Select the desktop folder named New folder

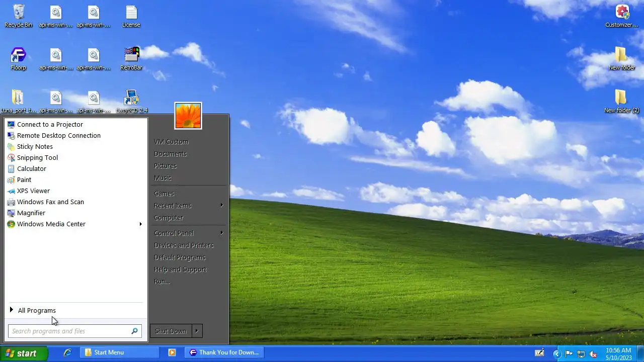click(622, 59)
